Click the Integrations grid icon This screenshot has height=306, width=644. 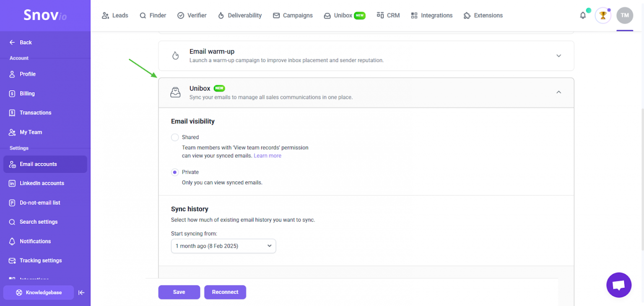point(414,16)
